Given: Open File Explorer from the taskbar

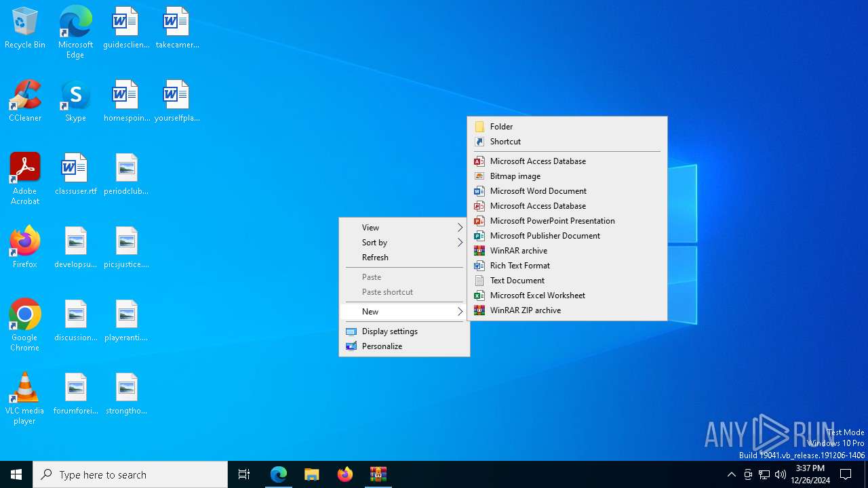Looking at the screenshot, I should pyautogui.click(x=312, y=474).
